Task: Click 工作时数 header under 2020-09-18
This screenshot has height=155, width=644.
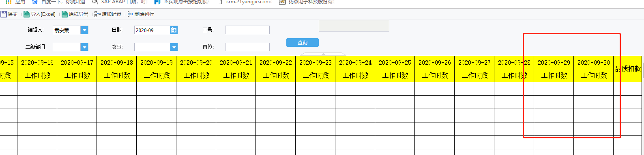Action: [x=117, y=76]
